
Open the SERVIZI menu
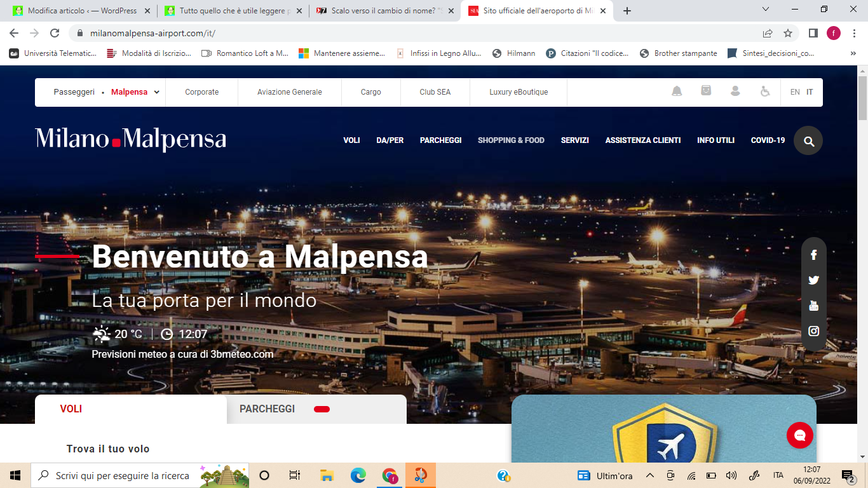pos(575,140)
